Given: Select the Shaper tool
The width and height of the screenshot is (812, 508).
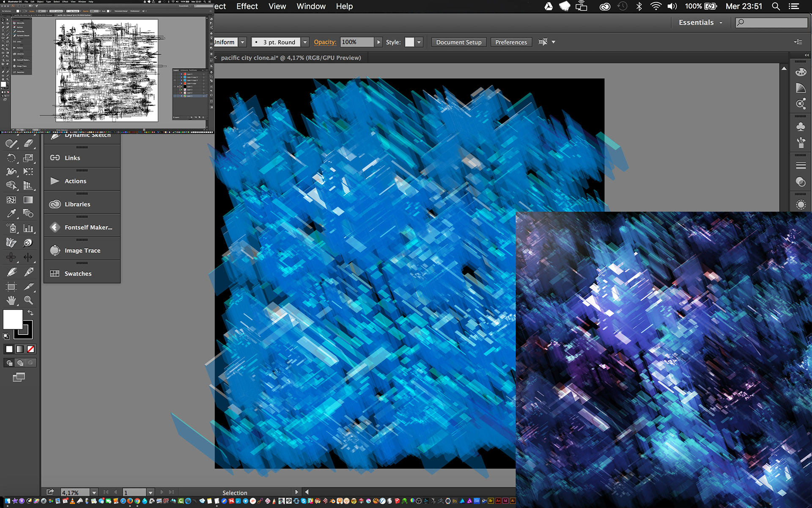Looking at the screenshot, I should (11, 144).
